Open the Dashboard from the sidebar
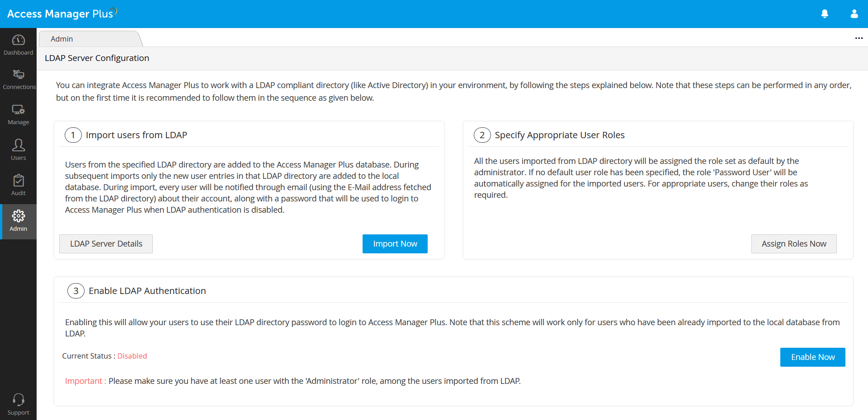 pyautogui.click(x=18, y=45)
